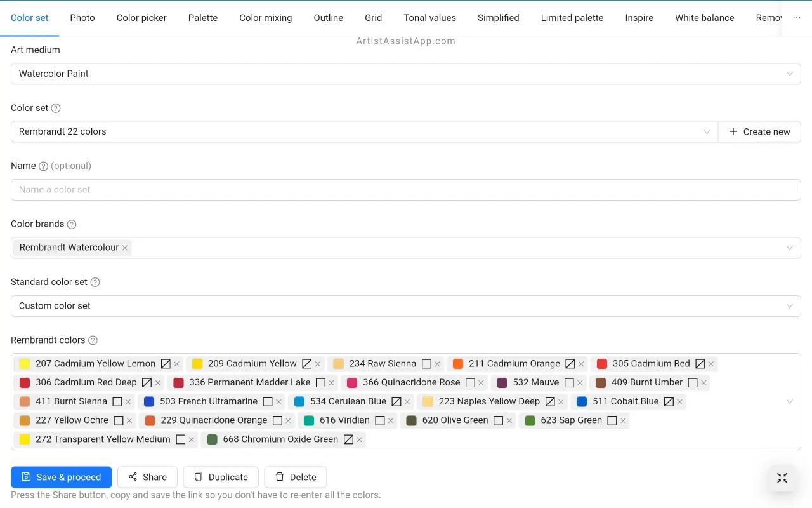
Task: Toggle opacity box for 532 Mauve
Action: [569, 382]
